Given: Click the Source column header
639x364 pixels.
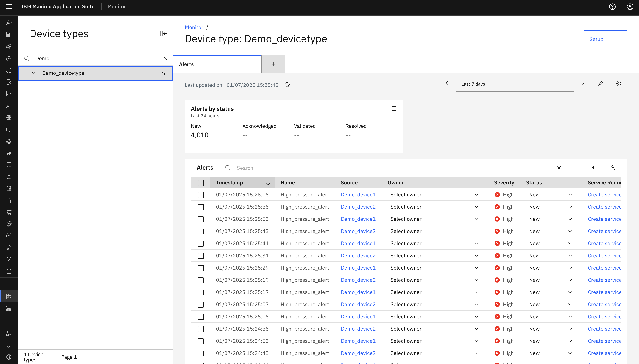Looking at the screenshot, I should (349, 183).
